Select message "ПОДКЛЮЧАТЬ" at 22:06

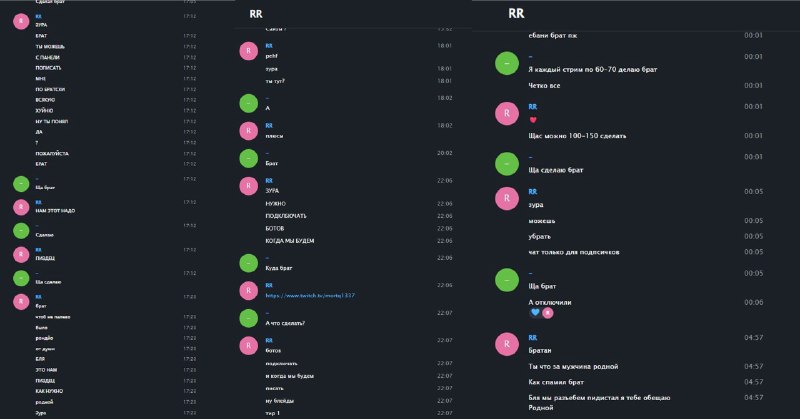286,216
